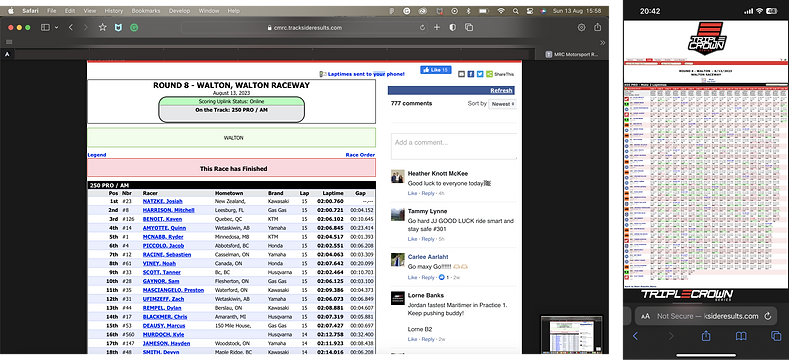This screenshot has height=360, width=789.
Task: Open the gear settings icon in Safari toolbar
Action: [x=581, y=28]
